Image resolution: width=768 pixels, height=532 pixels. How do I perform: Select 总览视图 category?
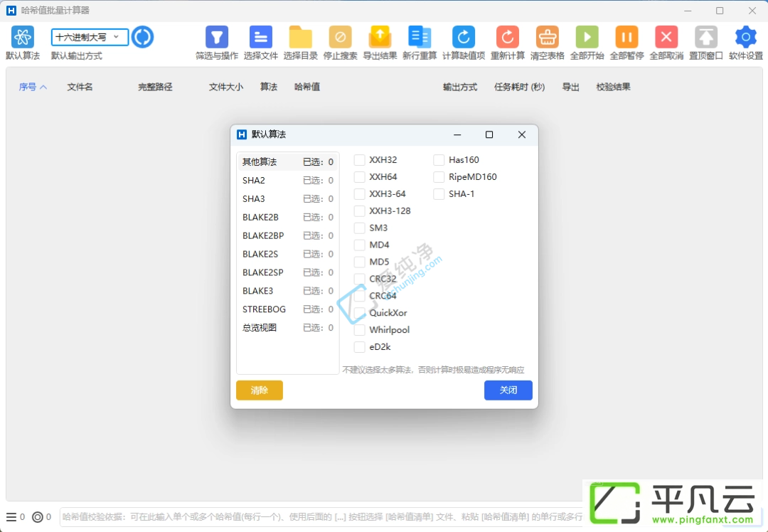pos(288,328)
